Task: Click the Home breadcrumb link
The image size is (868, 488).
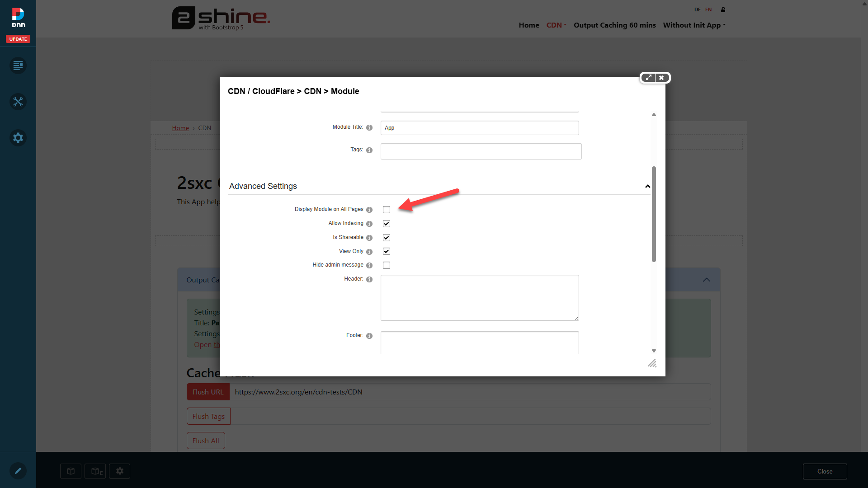Action: coord(180,128)
